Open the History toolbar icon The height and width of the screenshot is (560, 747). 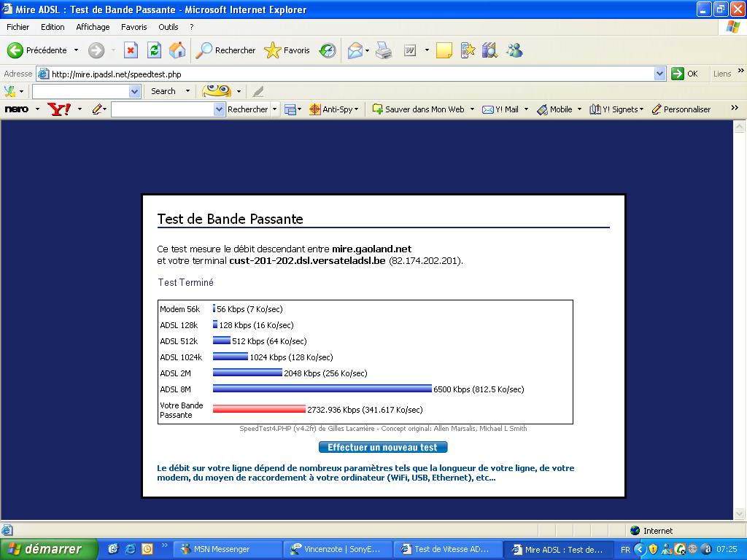(x=328, y=50)
